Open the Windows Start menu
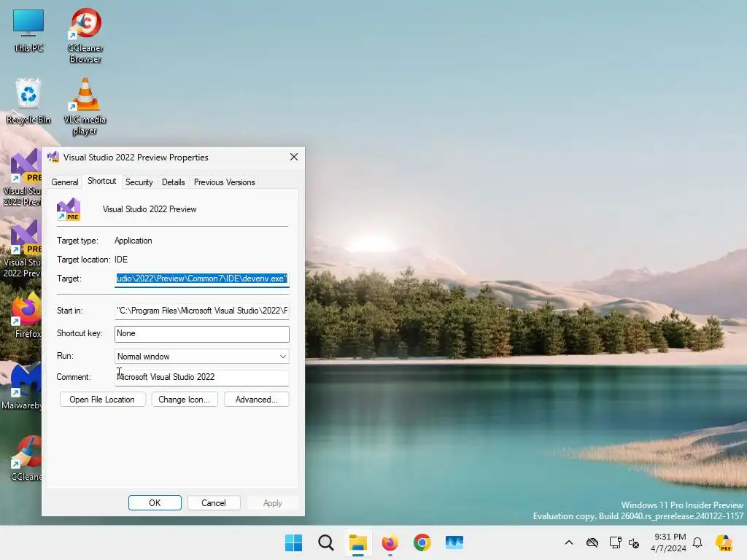Viewport: 747px width, 560px height. point(293,542)
